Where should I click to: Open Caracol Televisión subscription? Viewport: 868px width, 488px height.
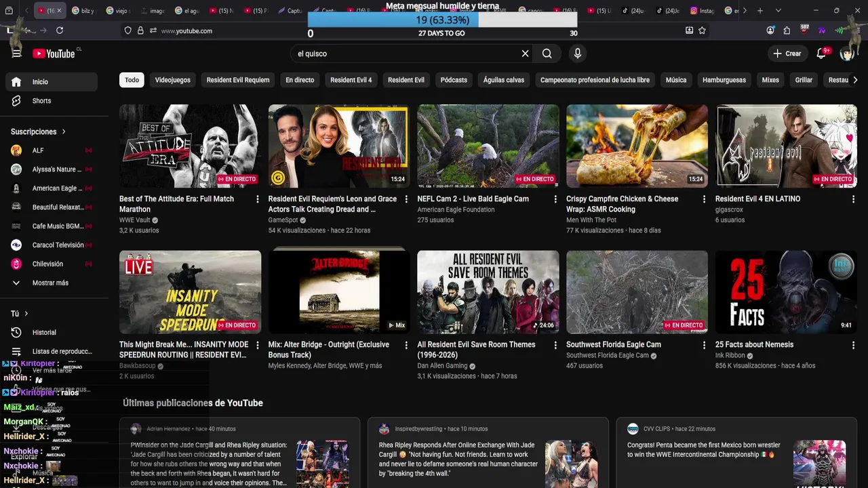52,245
